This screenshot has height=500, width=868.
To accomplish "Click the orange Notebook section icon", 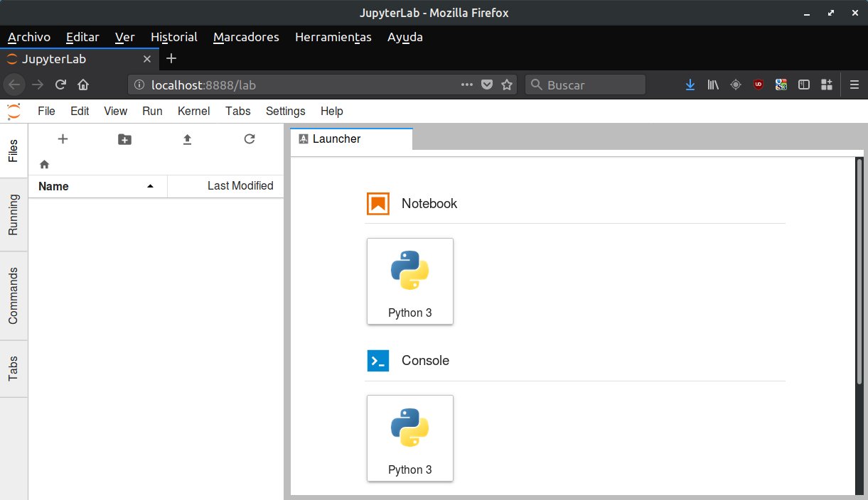I will 378,203.
